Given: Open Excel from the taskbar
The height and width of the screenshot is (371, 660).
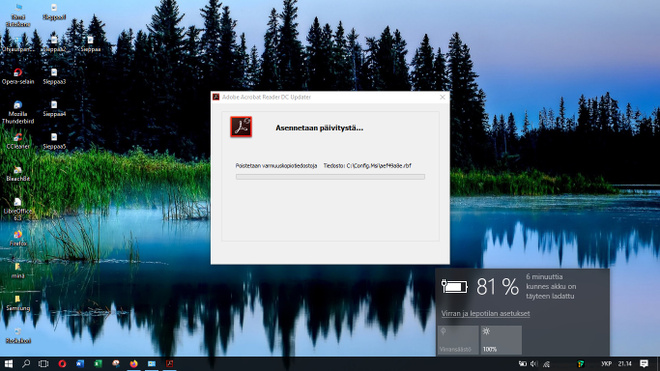Looking at the screenshot, I should (98, 364).
